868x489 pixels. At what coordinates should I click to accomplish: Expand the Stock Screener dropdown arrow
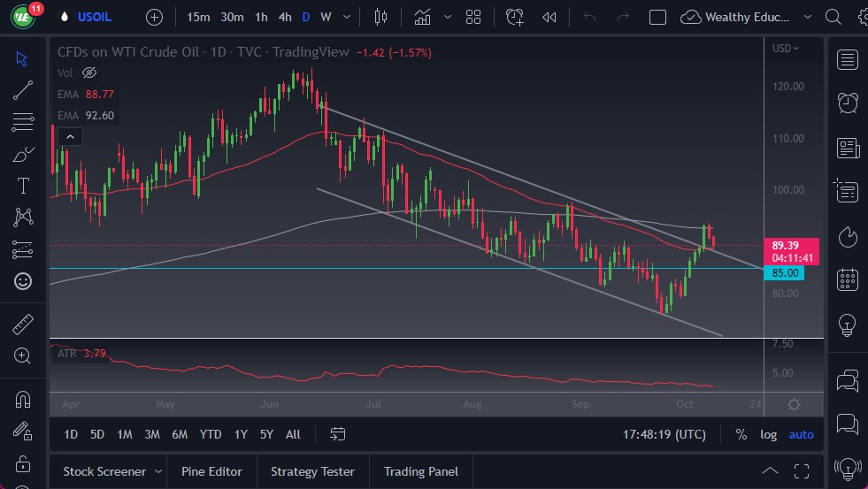(x=158, y=471)
